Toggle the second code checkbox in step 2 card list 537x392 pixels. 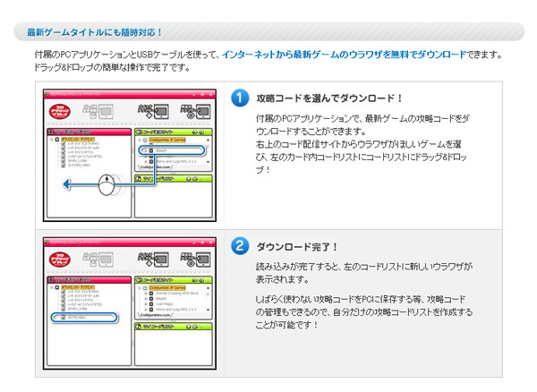click(63, 296)
